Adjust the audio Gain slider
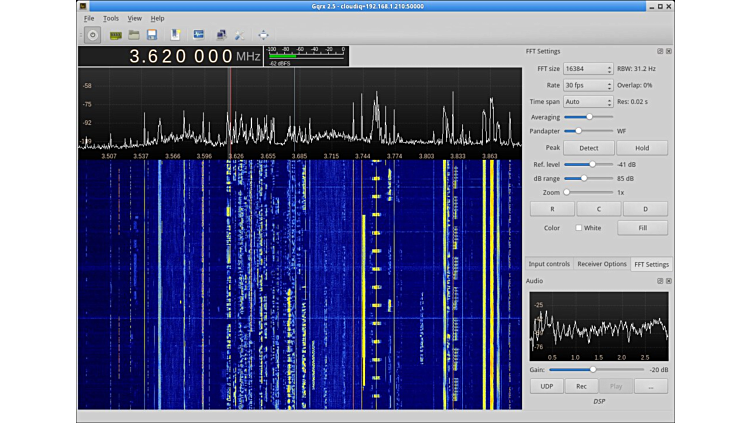The image size is (752, 423). point(593,369)
